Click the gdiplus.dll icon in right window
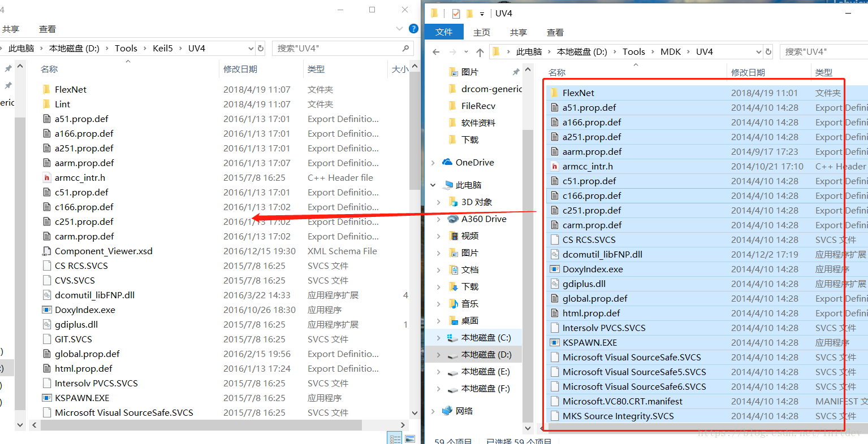Screen dimensions: 868x444 (x=555, y=284)
